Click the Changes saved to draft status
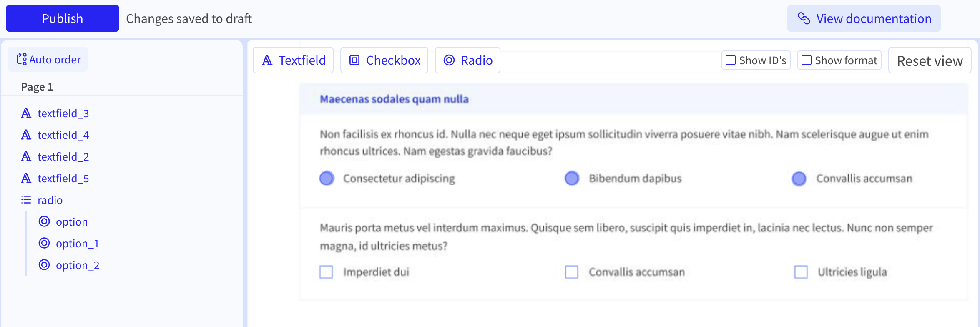Image resolution: width=980 pixels, height=327 pixels. coord(189,19)
